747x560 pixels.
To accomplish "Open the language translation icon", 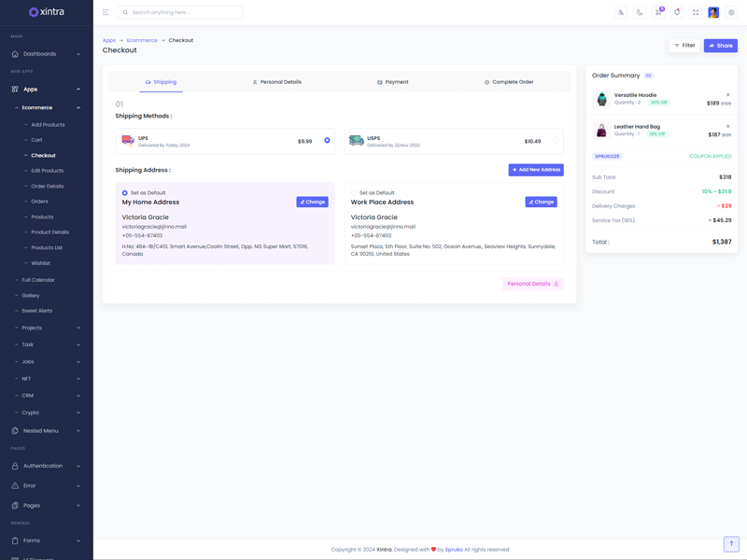I will point(621,12).
